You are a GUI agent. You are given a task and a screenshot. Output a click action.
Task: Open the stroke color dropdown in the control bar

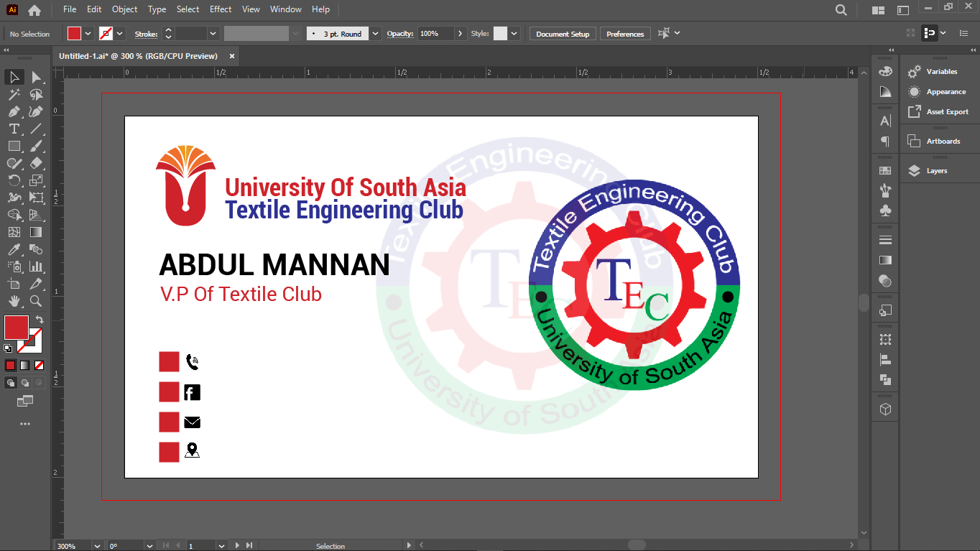(x=120, y=34)
